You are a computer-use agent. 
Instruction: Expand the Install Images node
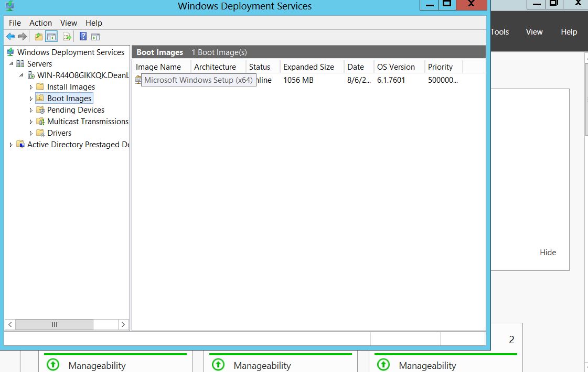[31, 87]
